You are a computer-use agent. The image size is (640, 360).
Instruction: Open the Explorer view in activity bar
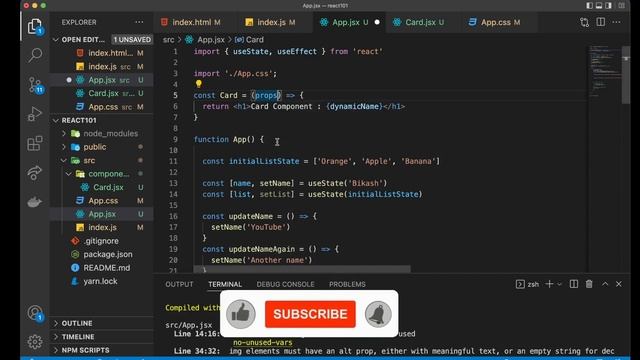35,27
